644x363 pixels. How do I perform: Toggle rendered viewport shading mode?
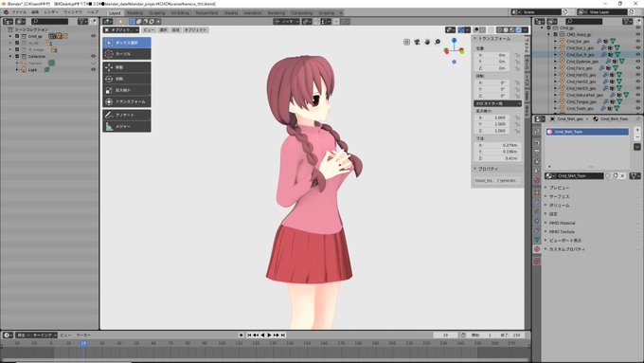coord(519,30)
